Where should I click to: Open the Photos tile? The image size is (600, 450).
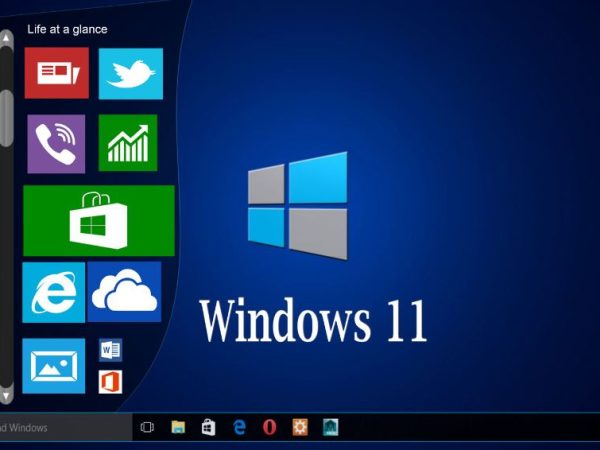(54, 366)
